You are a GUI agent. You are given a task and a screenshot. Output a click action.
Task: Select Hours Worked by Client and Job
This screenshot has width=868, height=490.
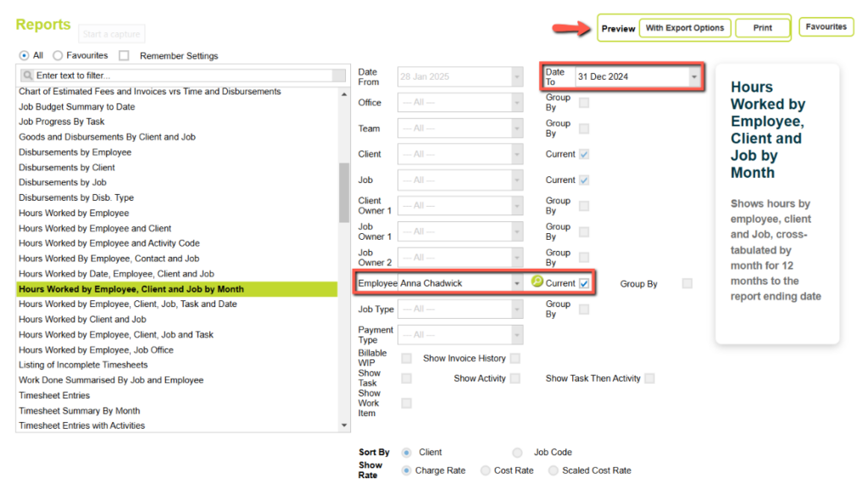(82, 320)
